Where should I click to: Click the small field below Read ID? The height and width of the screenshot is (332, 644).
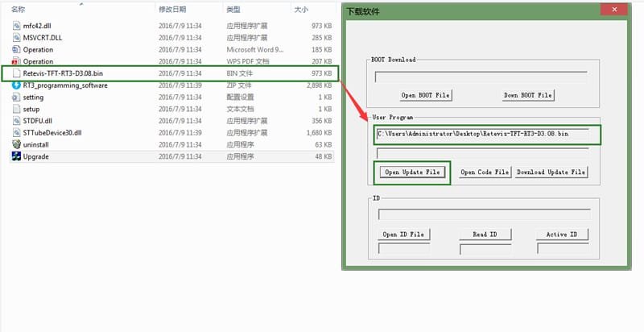coord(485,249)
